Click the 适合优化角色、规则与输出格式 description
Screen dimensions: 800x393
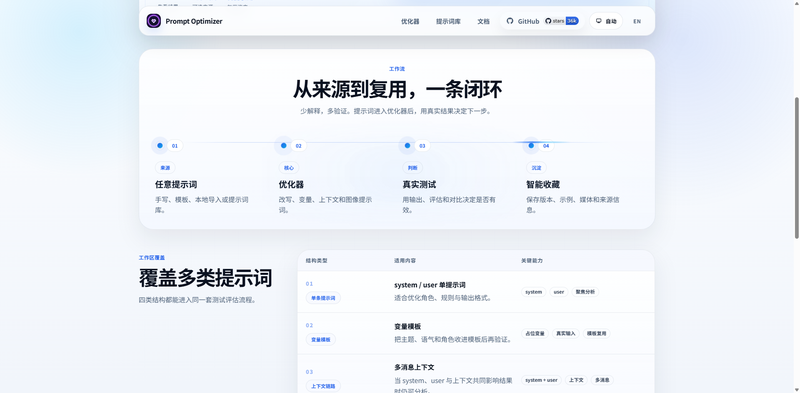(x=444, y=298)
